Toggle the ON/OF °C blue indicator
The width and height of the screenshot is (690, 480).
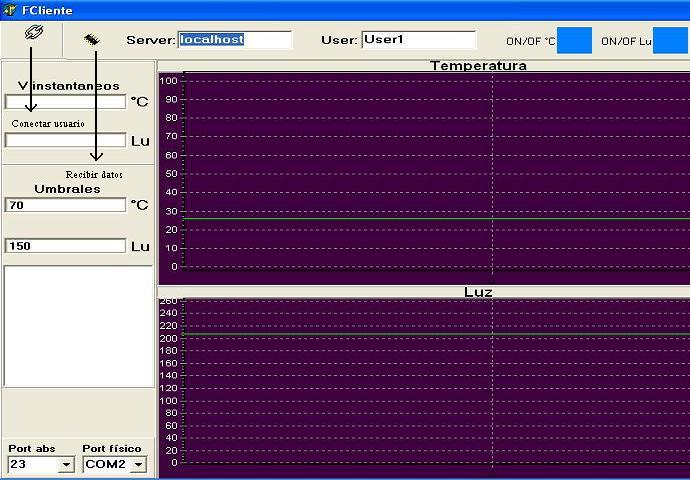pos(574,40)
